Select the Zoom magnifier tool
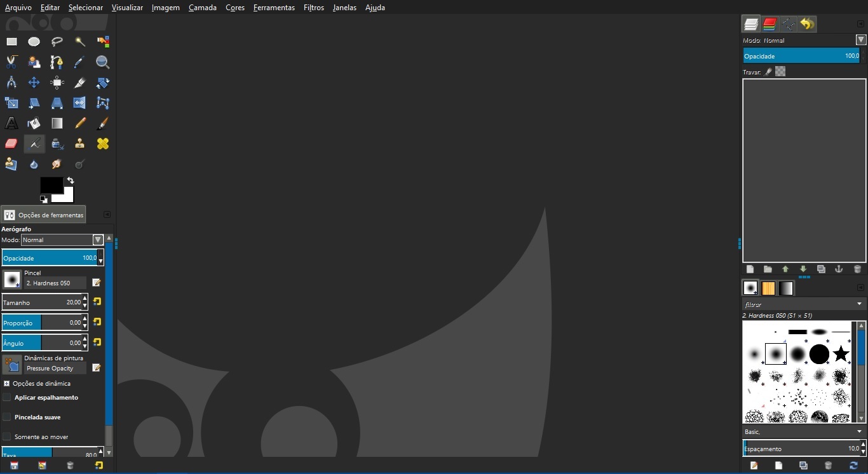 (x=103, y=62)
